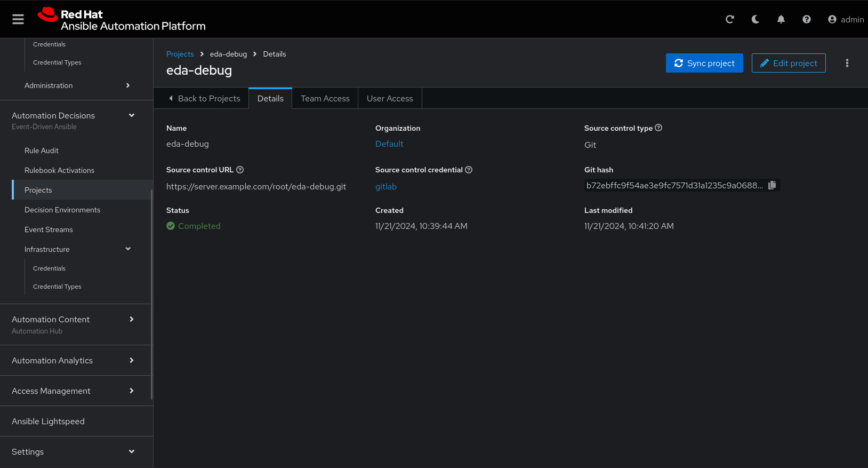This screenshot has width=868, height=468.
Task: Show help for Source control credential
Action: point(469,170)
